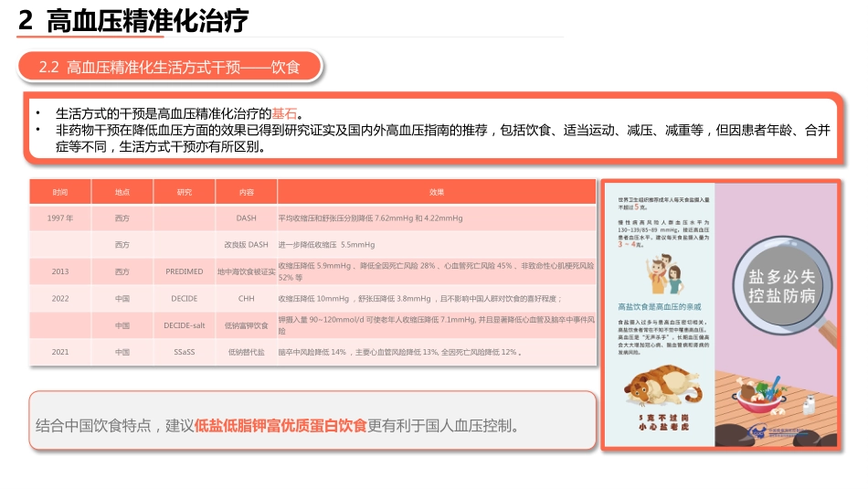
Task: Click the 效果 column header
Action: pos(437,192)
